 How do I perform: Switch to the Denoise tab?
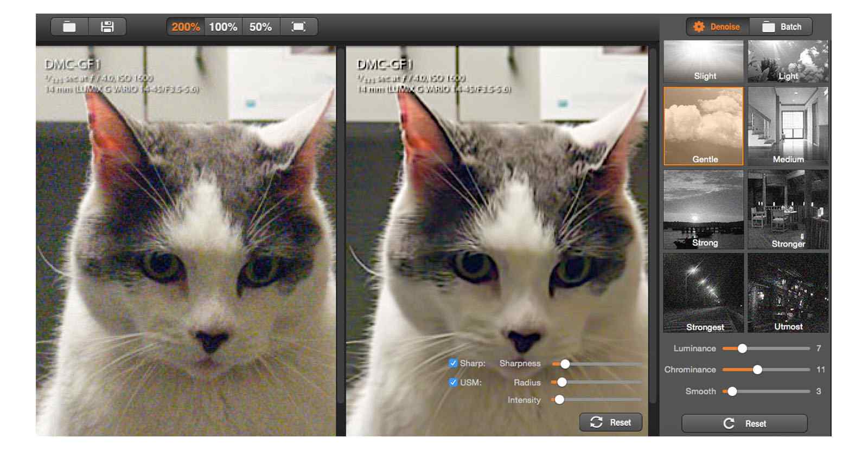coord(718,27)
